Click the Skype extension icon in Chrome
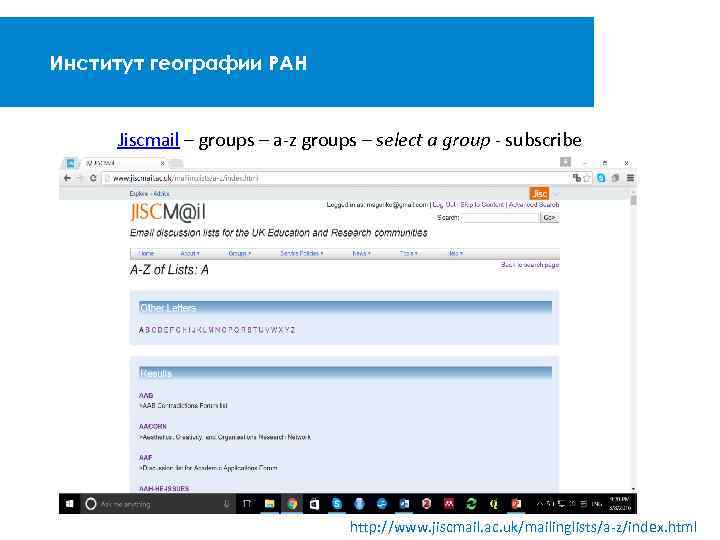Screen dimensions: 720x540 602,178
